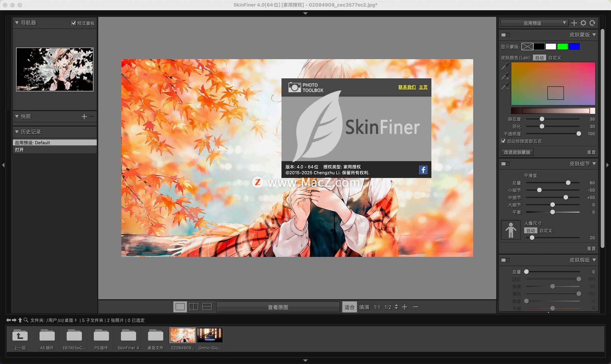611x364 pixels.
Task: Select the green mask display swatch
Action: [562, 47]
